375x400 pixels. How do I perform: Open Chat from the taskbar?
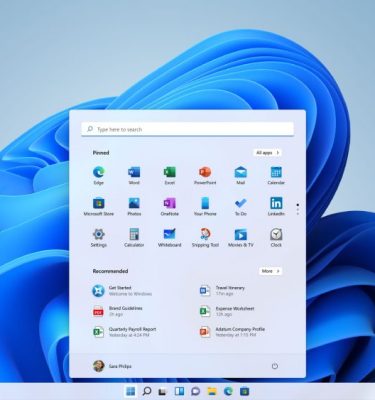[196, 391]
